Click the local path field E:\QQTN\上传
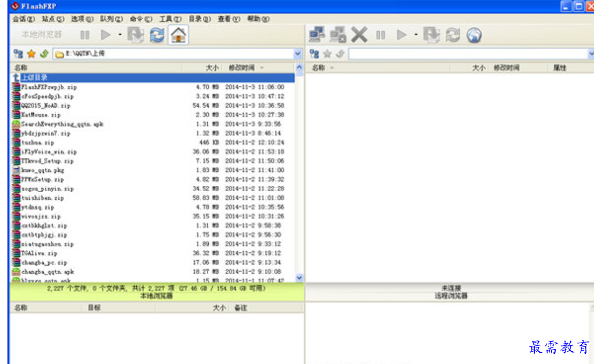Viewport: 594px width, 364px height. pyautogui.click(x=174, y=54)
